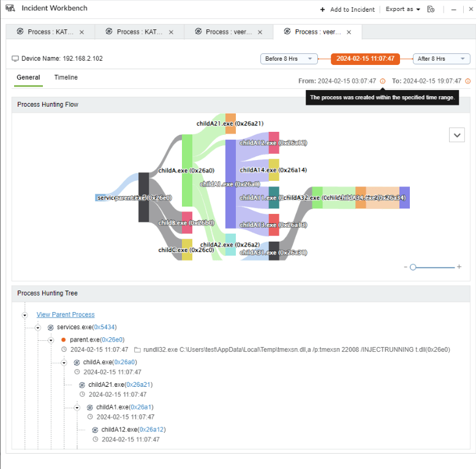Click the clock icon under childA12.exe
The height and width of the screenshot is (469, 476).
(96, 439)
